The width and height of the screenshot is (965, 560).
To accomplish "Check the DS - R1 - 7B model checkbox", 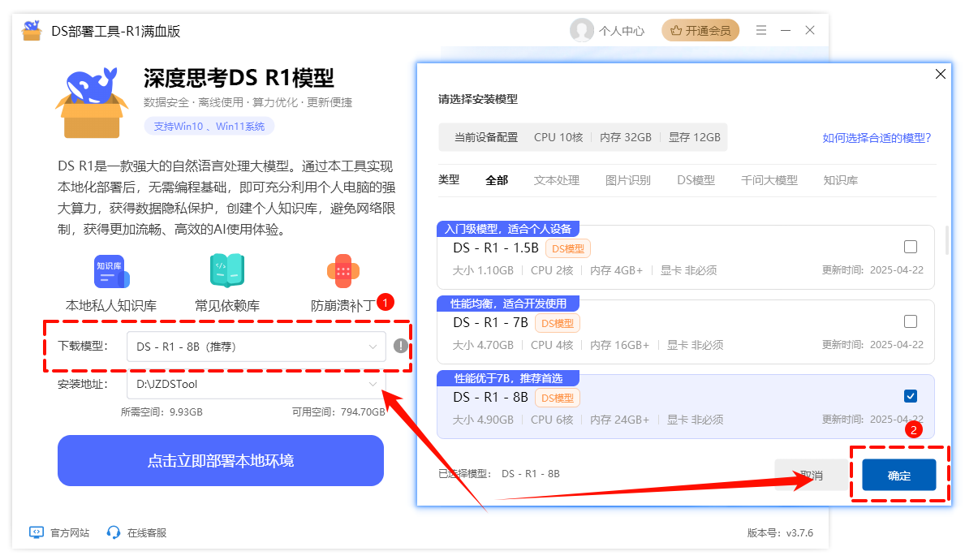I will coord(911,321).
